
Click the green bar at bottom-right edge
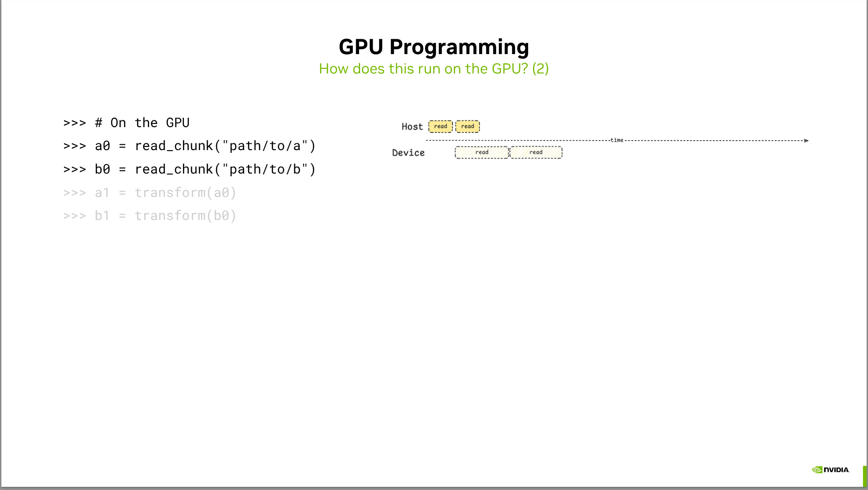(865, 476)
